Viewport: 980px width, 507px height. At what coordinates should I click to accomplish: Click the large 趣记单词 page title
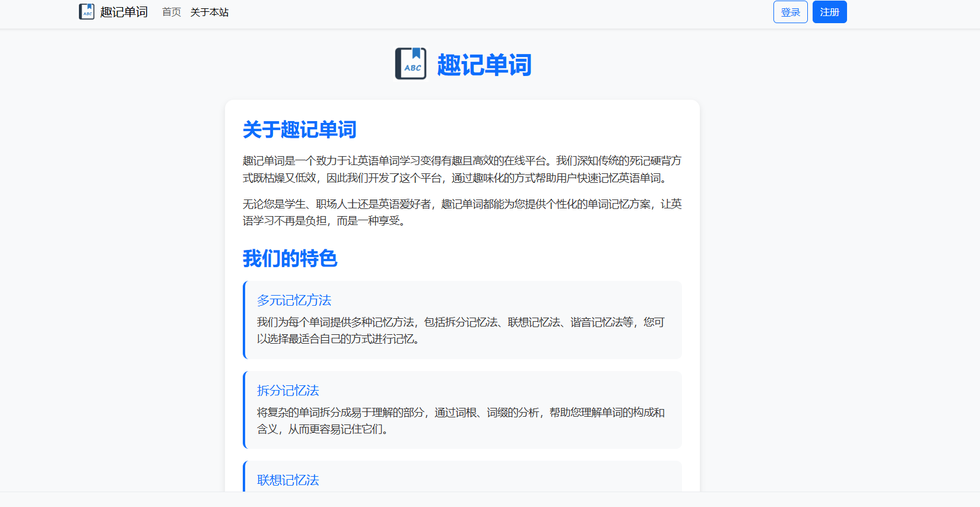click(484, 65)
